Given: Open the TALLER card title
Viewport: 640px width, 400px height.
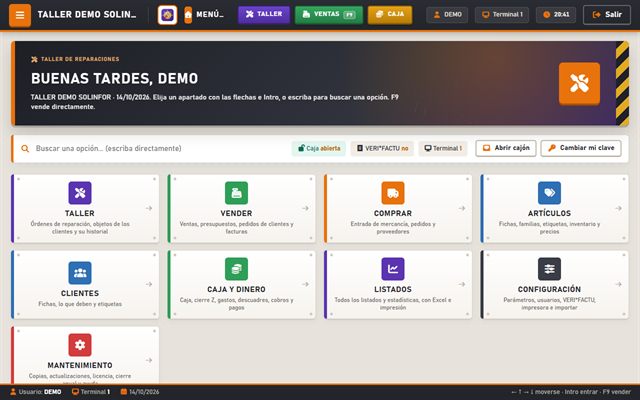Looking at the screenshot, I should tap(80, 213).
